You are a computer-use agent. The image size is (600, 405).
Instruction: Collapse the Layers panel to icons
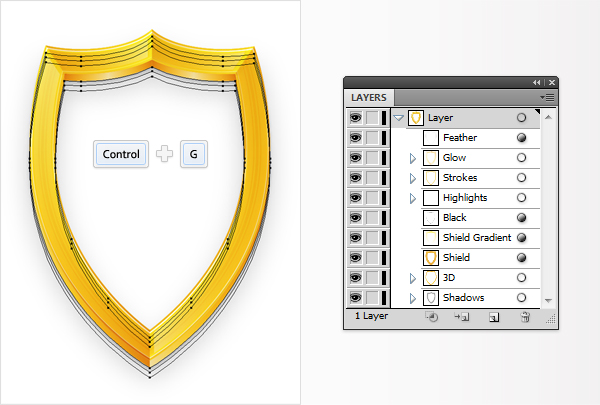click(x=537, y=82)
